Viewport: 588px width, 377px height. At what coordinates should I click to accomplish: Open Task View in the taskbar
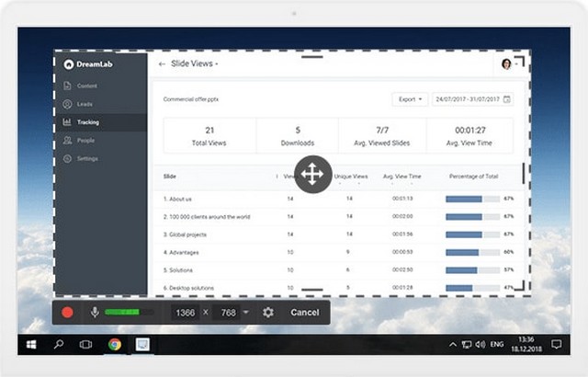86,345
